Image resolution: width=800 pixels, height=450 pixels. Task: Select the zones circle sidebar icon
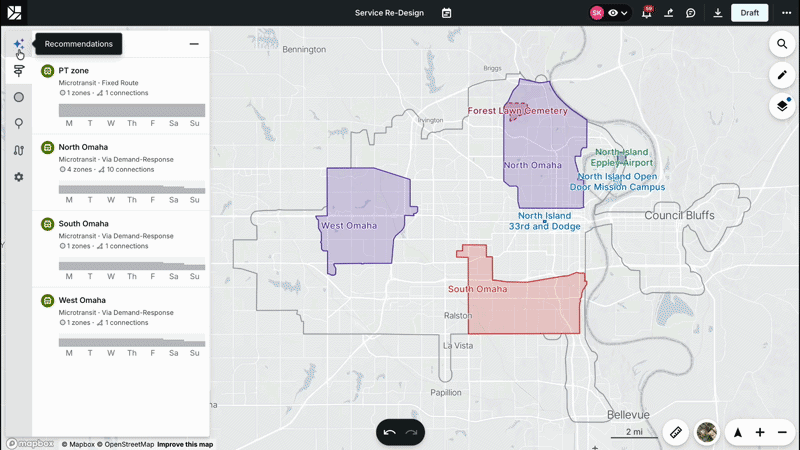(x=18, y=97)
